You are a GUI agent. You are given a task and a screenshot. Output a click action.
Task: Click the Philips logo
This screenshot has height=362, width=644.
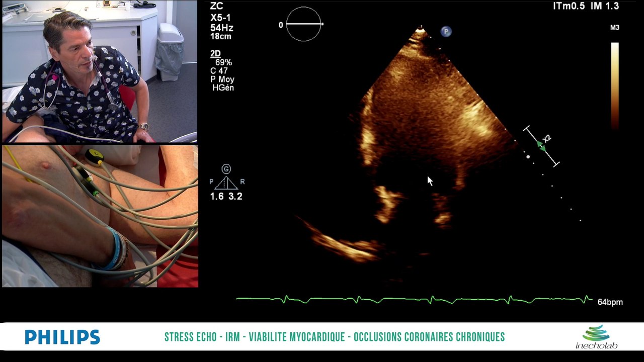[x=62, y=337]
